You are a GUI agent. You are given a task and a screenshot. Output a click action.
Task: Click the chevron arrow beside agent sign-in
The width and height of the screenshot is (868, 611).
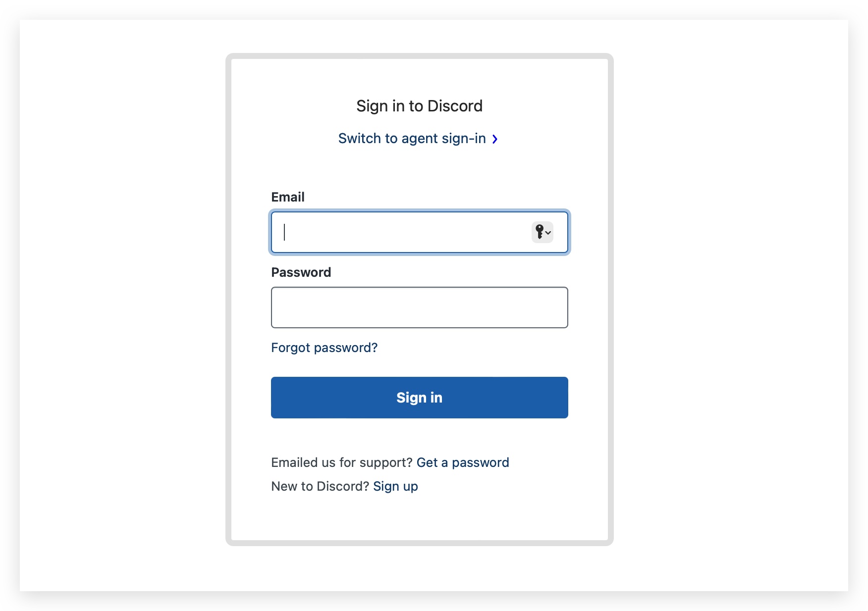pyautogui.click(x=494, y=139)
